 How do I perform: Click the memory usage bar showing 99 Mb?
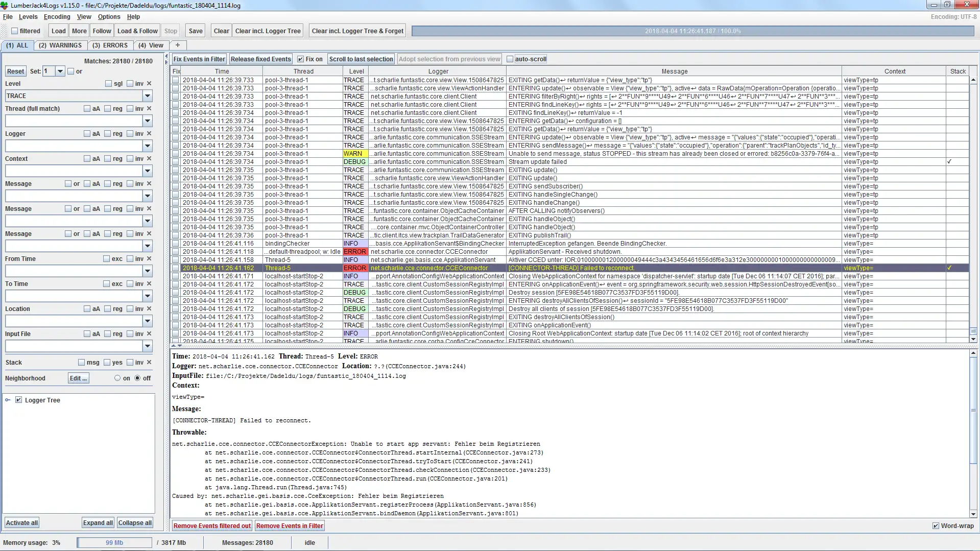click(x=114, y=542)
